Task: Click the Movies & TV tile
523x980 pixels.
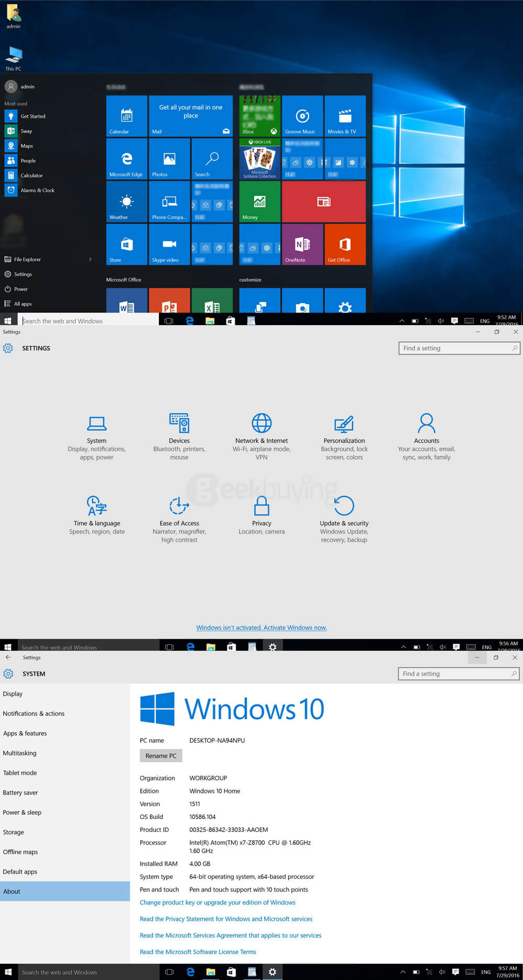Action: tap(345, 116)
